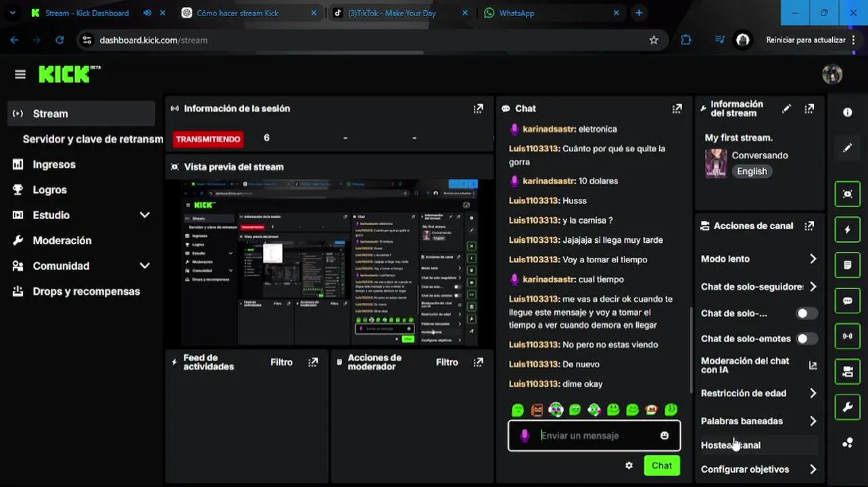
Task: Switch to the WhatsApp tab
Action: point(516,13)
